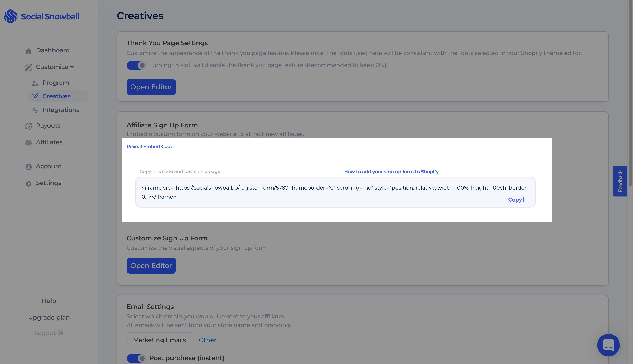The width and height of the screenshot is (633, 364).
Task: Open Integrations page in sidebar
Action: pyautogui.click(x=61, y=110)
